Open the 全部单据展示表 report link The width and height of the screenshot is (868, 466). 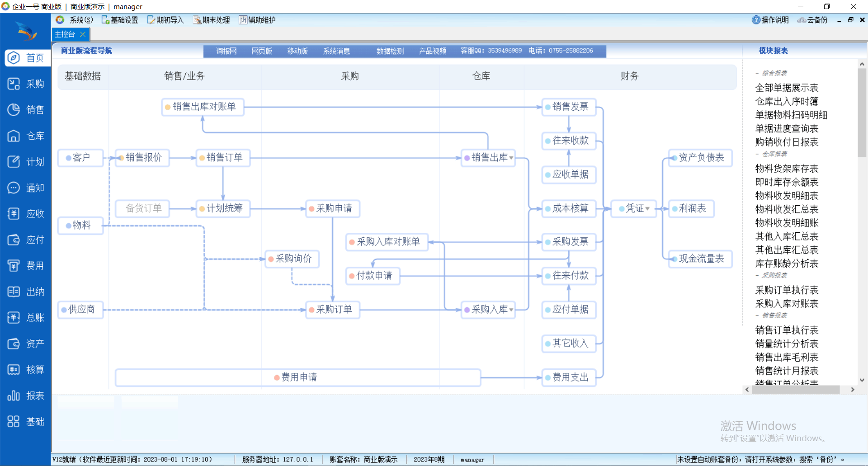[787, 88]
